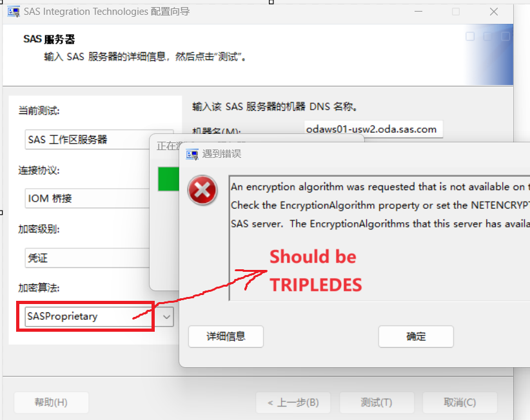This screenshot has height=420, width=530.
Task: Click the 取消(C) cancel button
Action: (460, 403)
